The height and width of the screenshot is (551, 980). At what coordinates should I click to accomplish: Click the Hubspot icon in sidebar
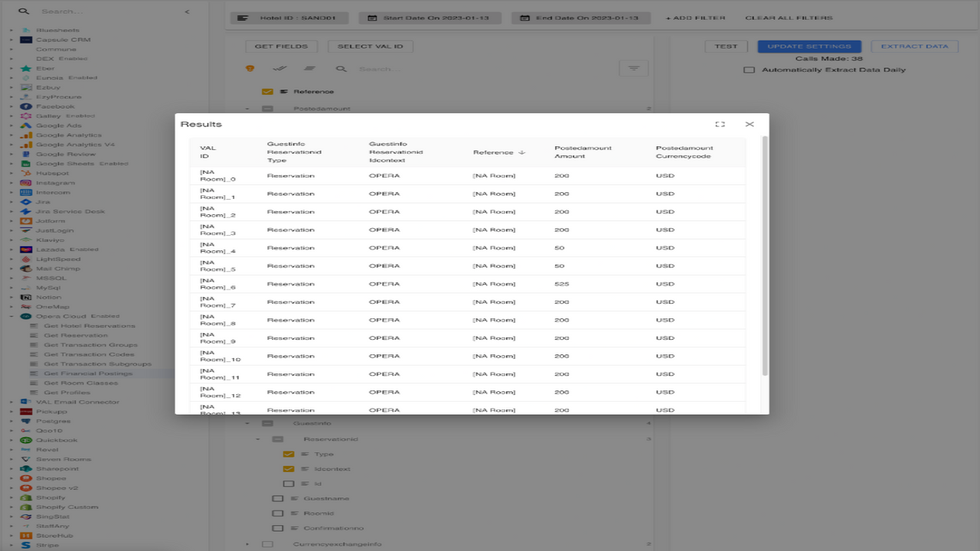click(x=26, y=173)
